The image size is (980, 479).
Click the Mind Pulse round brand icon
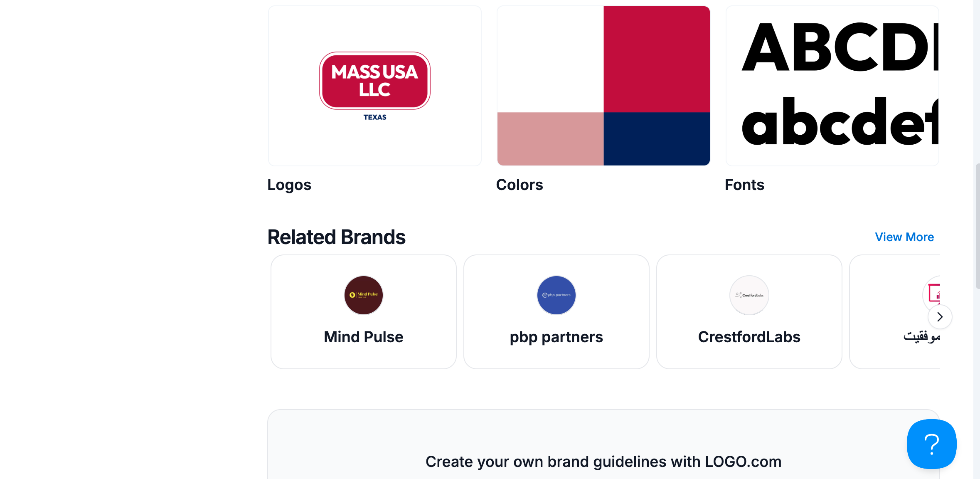point(363,295)
